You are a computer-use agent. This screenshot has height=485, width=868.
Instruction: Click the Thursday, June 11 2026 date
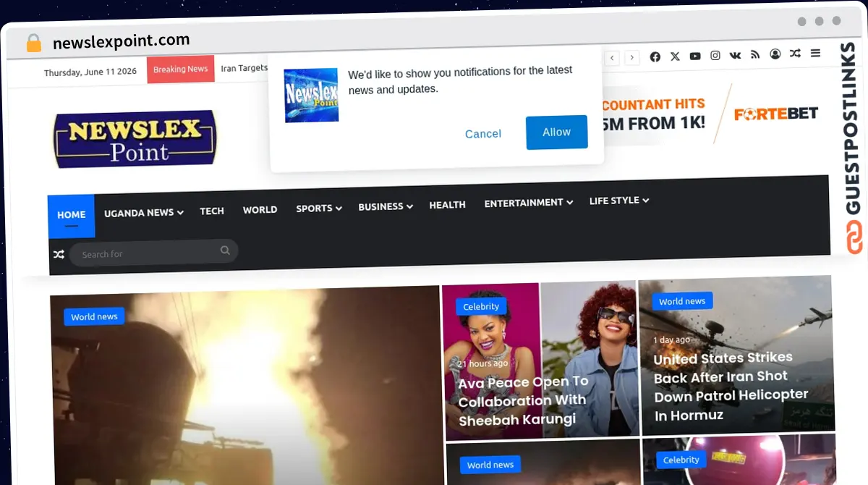coord(90,72)
